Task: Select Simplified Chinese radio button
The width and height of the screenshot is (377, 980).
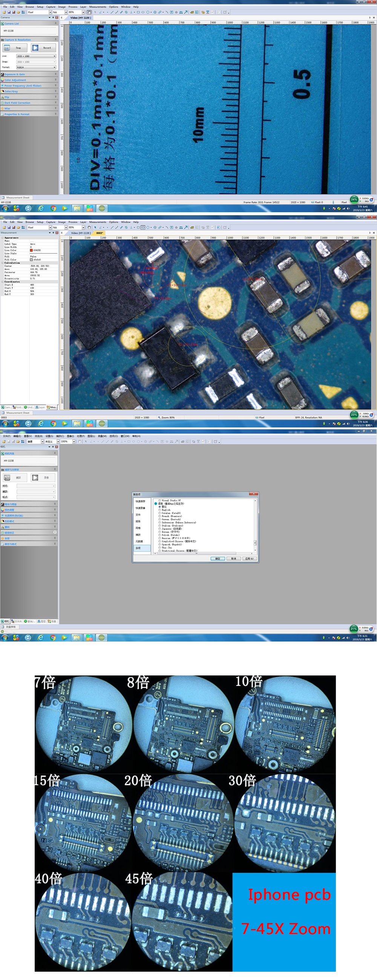Action: [x=160, y=541]
